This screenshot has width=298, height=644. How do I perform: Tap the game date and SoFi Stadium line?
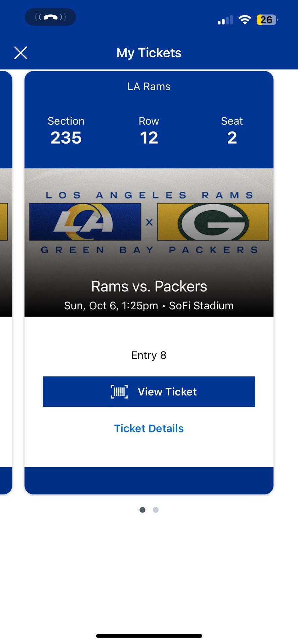pyautogui.click(x=149, y=306)
